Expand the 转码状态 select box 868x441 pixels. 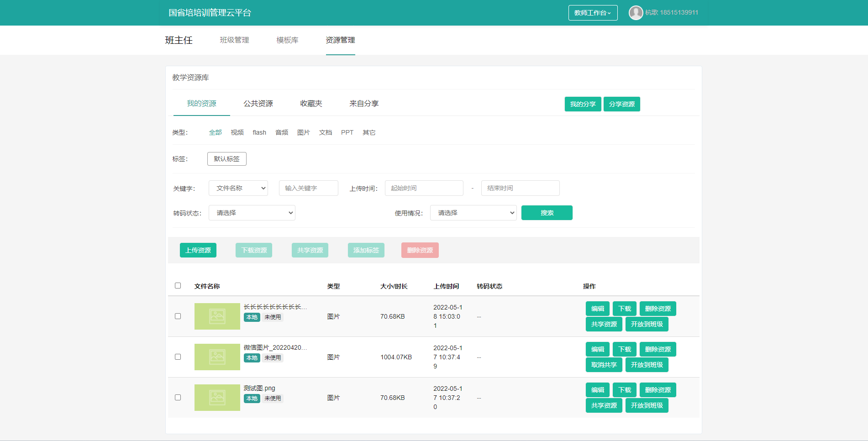click(252, 213)
